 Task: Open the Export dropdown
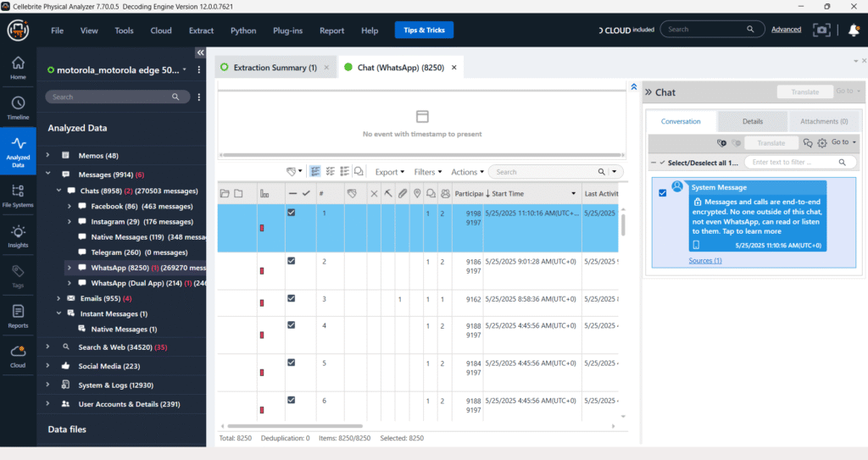pyautogui.click(x=390, y=172)
